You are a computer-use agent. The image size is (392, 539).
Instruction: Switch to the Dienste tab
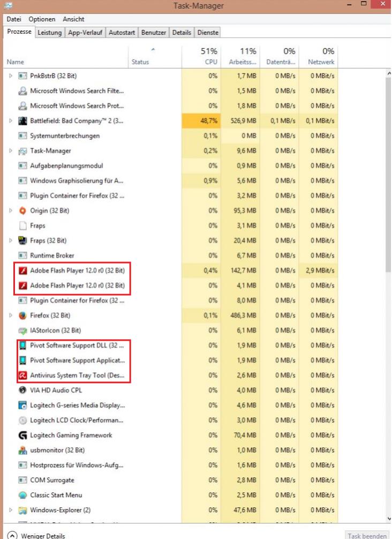click(x=208, y=33)
